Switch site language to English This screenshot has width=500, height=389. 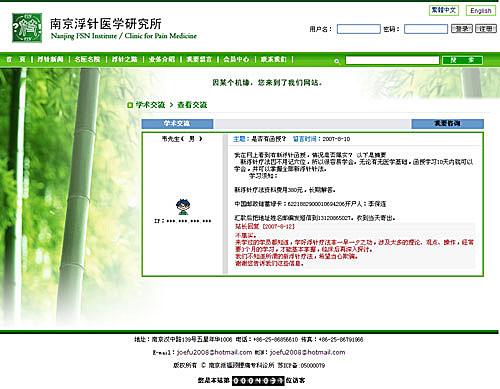[481, 11]
